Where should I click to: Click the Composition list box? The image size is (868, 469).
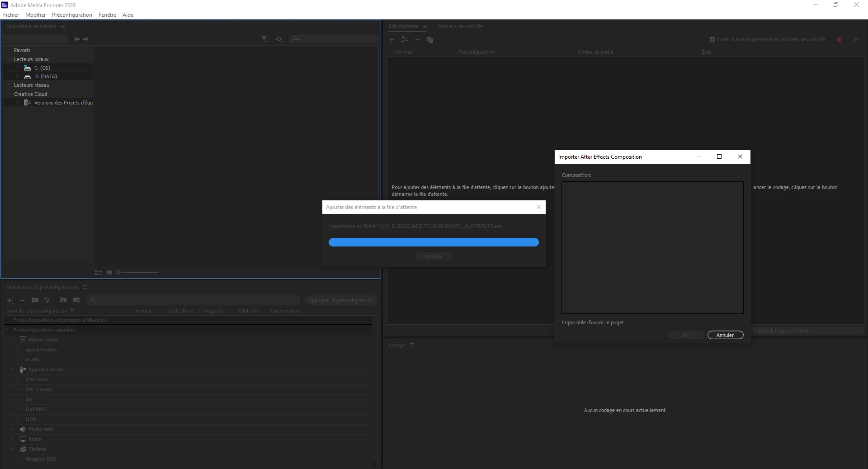tap(652, 247)
